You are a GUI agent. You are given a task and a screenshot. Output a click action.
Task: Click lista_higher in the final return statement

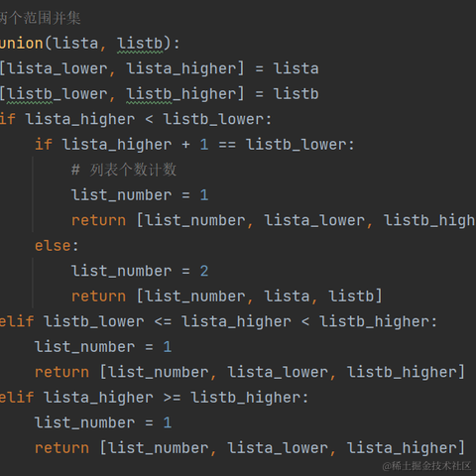402,448
